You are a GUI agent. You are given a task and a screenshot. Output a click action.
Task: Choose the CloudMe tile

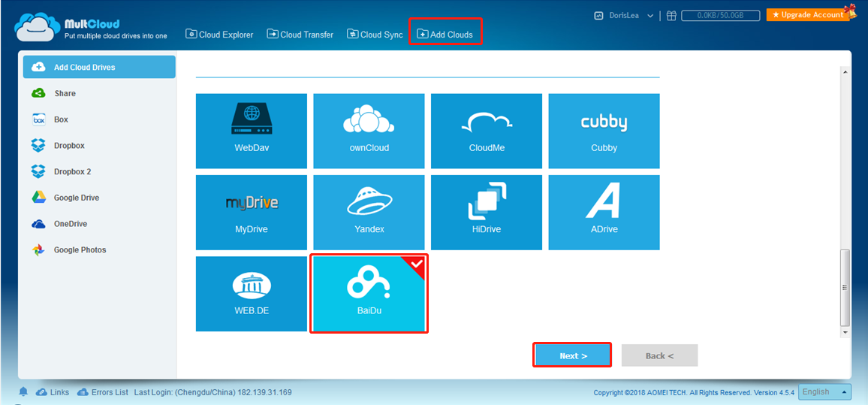[x=487, y=131]
